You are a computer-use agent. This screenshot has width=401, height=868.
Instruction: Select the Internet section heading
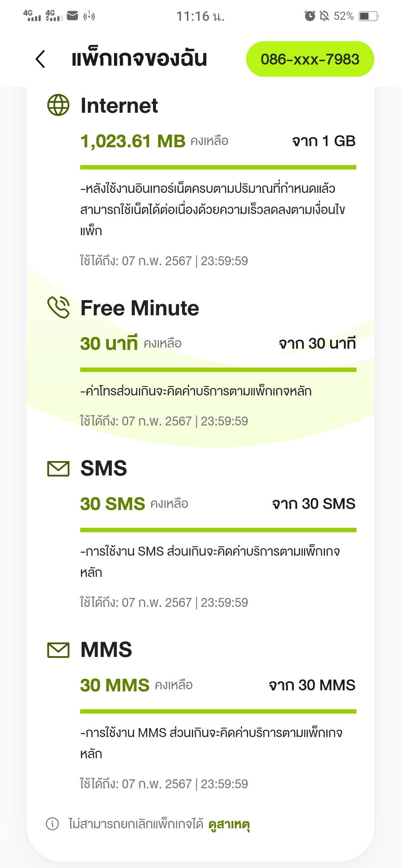point(119,106)
